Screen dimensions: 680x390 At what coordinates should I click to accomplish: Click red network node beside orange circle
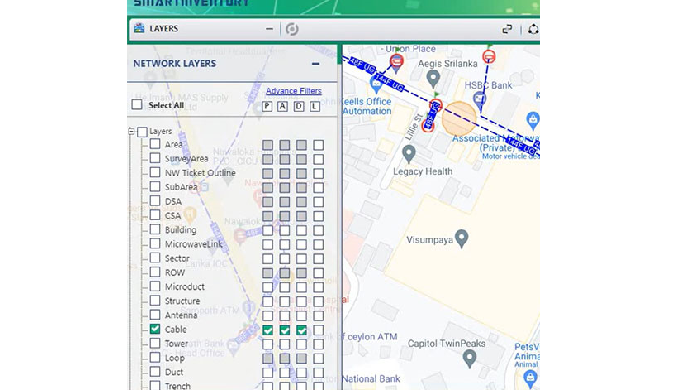[436, 105]
